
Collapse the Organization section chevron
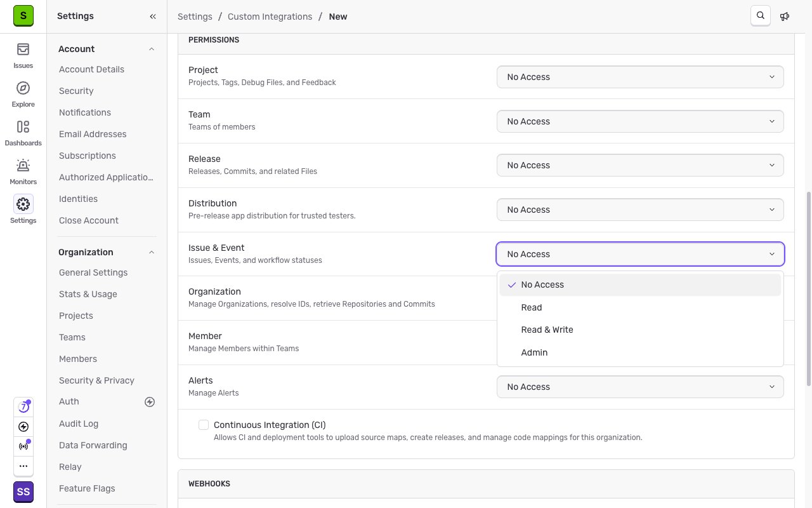152,252
